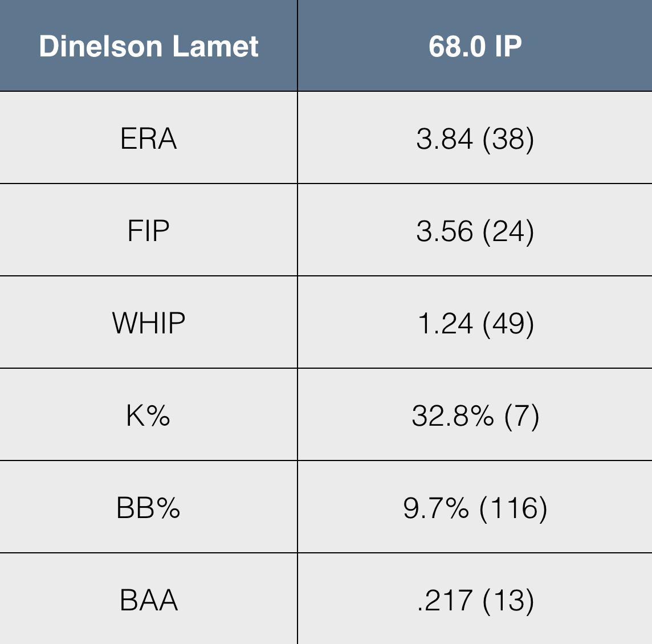Viewport: 652px width, 644px height.
Task: Select the K% row label
Action: [x=148, y=415]
